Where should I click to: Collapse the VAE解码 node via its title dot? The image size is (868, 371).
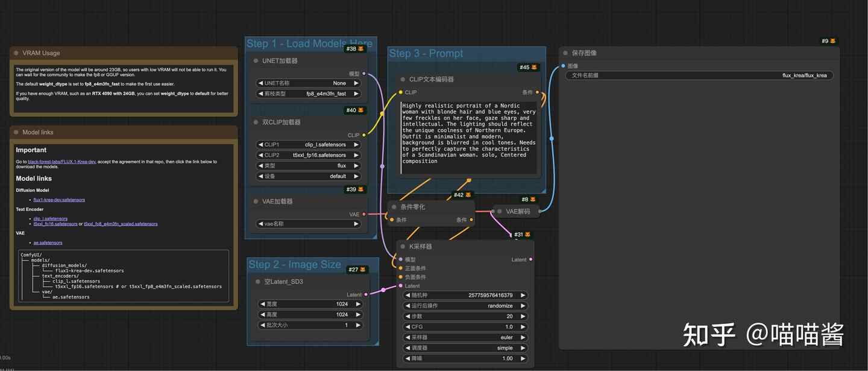click(x=499, y=212)
